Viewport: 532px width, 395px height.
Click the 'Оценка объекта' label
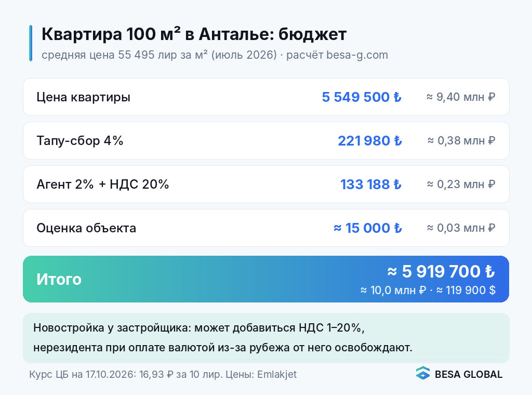click(x=86, y=228)
